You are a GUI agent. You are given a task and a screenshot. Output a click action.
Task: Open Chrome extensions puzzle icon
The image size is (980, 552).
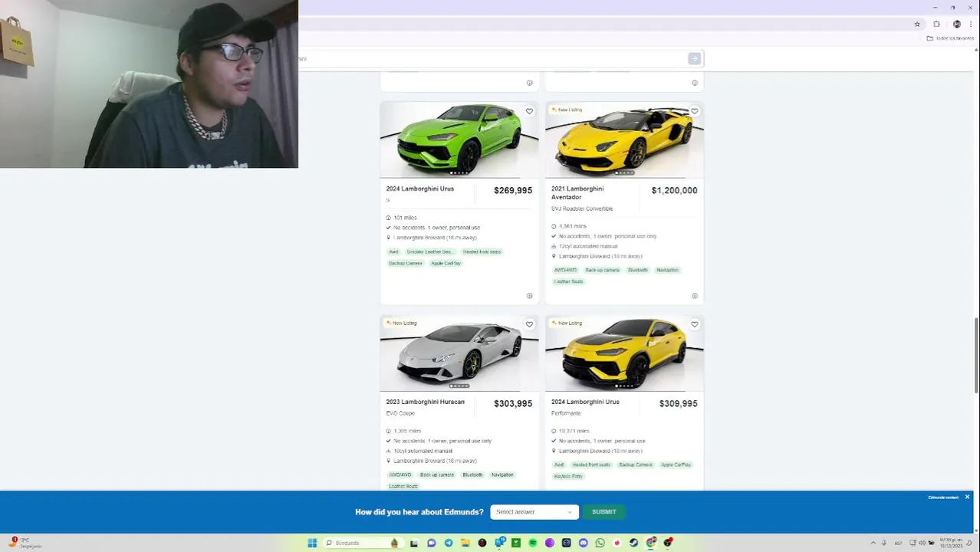936,24
